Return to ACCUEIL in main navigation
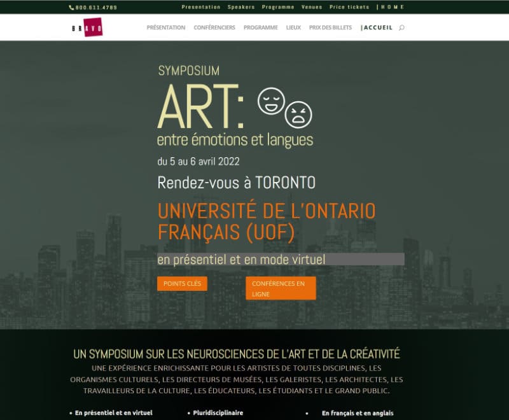This screenshot has width=509, height=420. pos(377,28)
